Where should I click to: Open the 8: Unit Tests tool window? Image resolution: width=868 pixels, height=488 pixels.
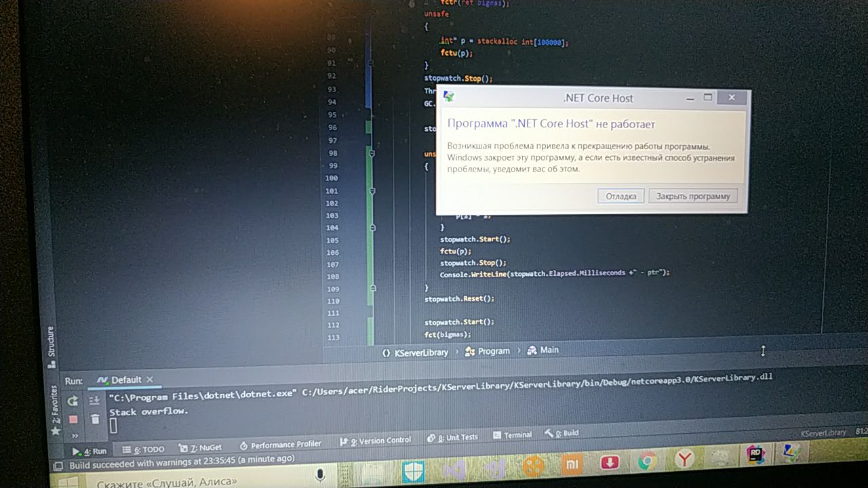pos(453,437)
